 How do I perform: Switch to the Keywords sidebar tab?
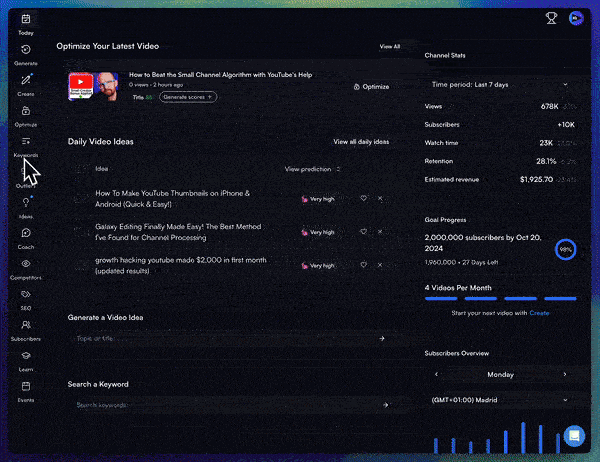[25, 146]
